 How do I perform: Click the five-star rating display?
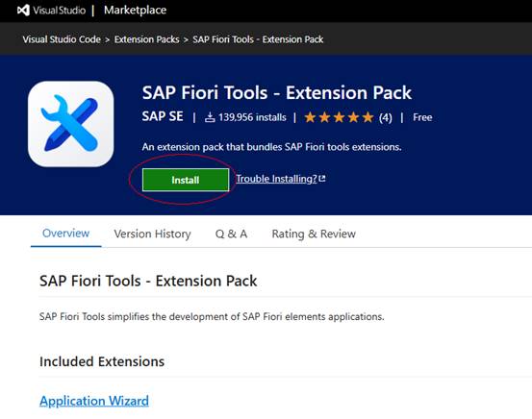pyautogui.click(x=339, y=117)
